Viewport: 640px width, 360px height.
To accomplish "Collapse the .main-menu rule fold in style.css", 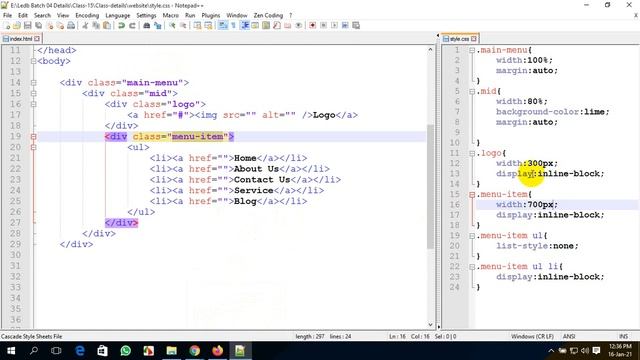I will (x=472, y=50).
